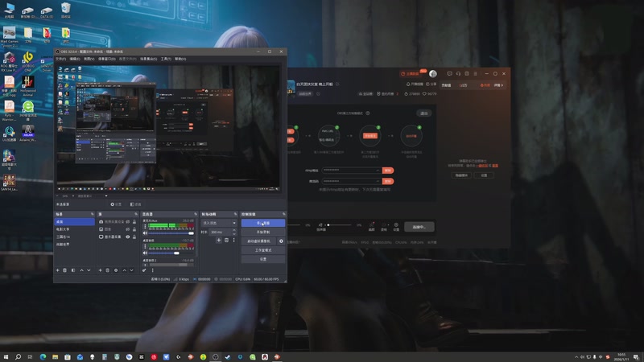Lock the image source

[x=134, y=229]
